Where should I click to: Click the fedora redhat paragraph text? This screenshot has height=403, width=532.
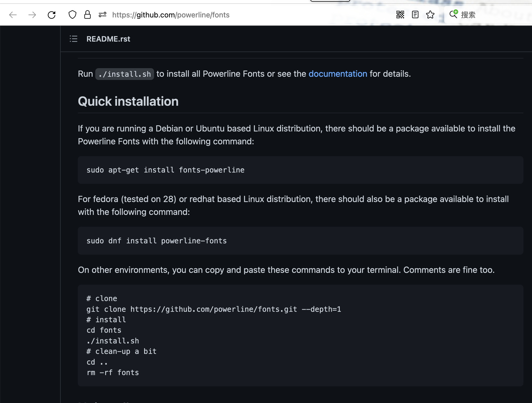[x=293, y=206]
